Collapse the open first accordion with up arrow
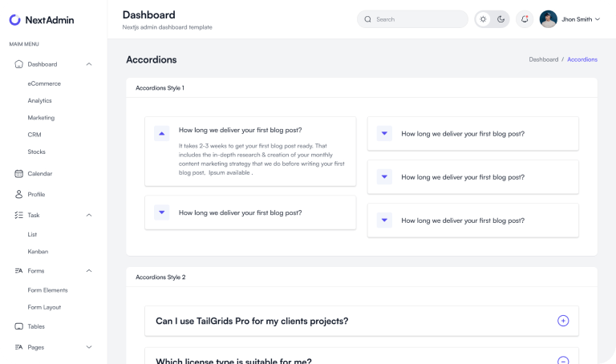Viewport: 616px width, 364px height. (x=162, y=134)
